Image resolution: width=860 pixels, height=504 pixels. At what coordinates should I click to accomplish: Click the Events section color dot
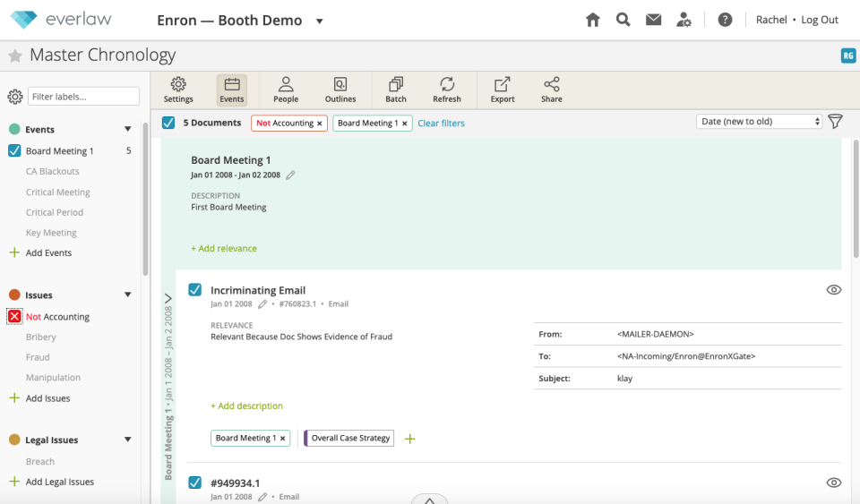click(15, 129)
